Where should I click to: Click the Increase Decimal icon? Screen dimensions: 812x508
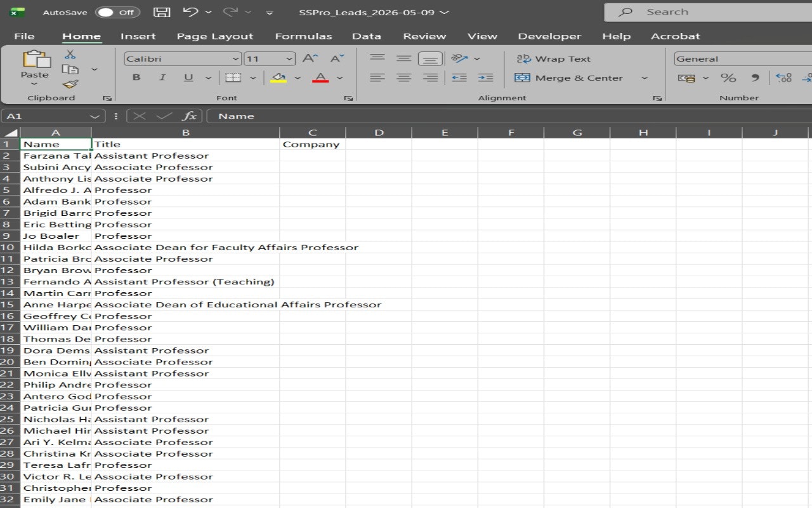pos(784,77)
